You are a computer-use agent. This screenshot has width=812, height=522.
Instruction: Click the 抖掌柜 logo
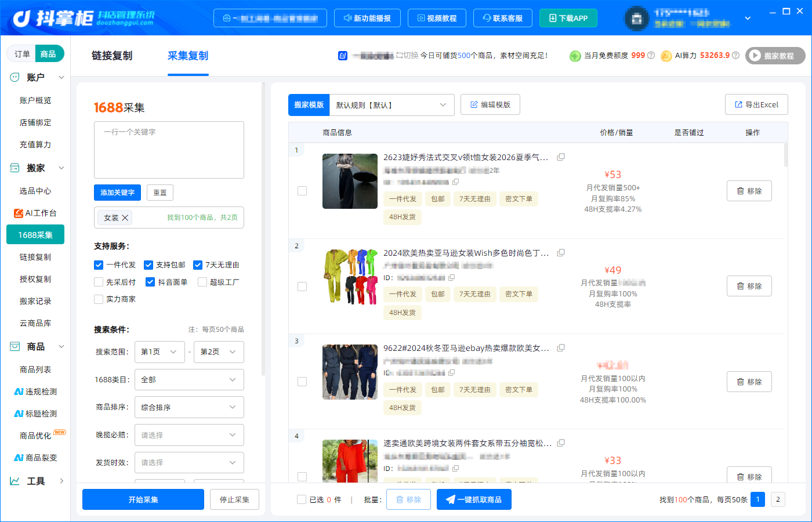[83, 18]
